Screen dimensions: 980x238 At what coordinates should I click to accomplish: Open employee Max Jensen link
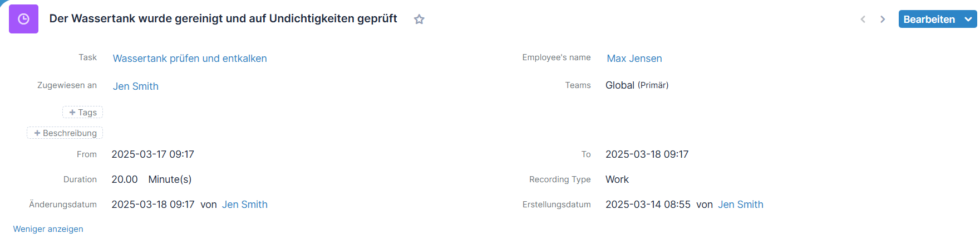pos(634,59)
